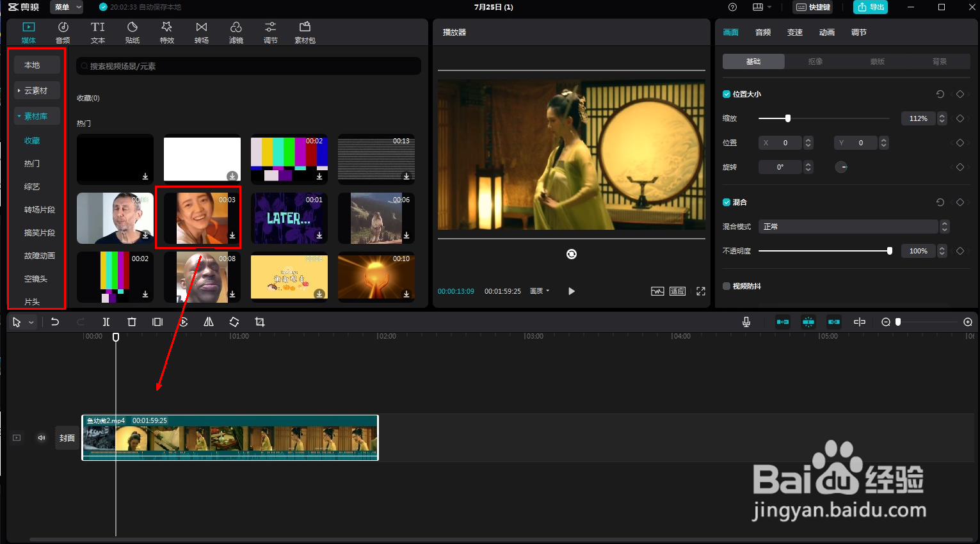Select the 转场片段 category link

click(40, 210)
